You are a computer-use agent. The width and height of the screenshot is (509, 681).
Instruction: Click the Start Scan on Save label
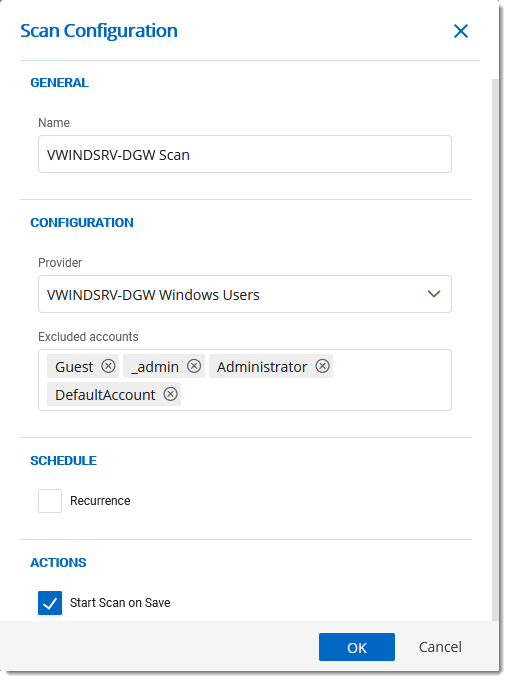(120, 603)
